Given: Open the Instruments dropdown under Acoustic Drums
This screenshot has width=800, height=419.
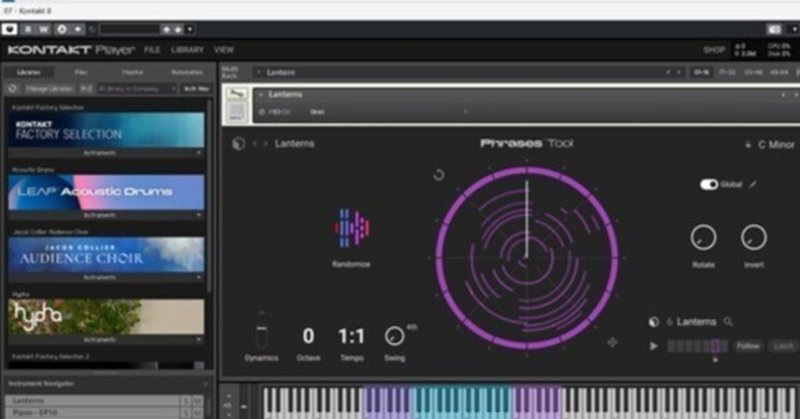Looking at the screenshot, I should pyautogui.click(x=106, y=215).
